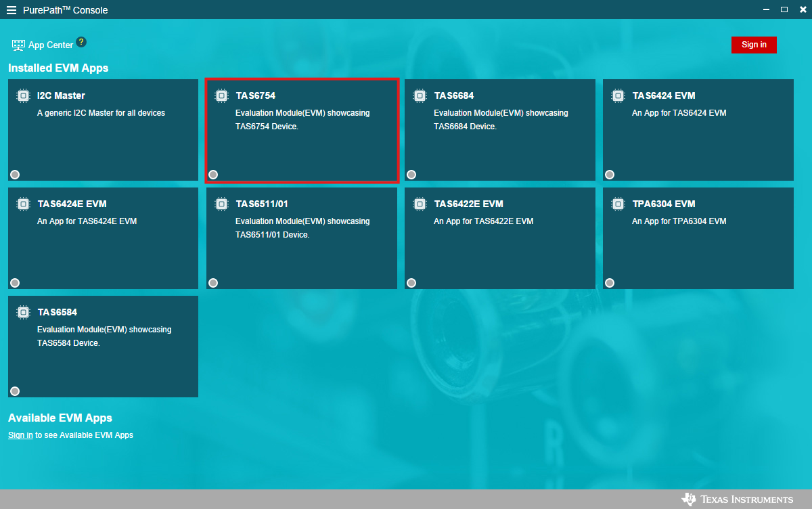Click the chip icon on TAS6424 EVM tile

click(x=618, y=96)
